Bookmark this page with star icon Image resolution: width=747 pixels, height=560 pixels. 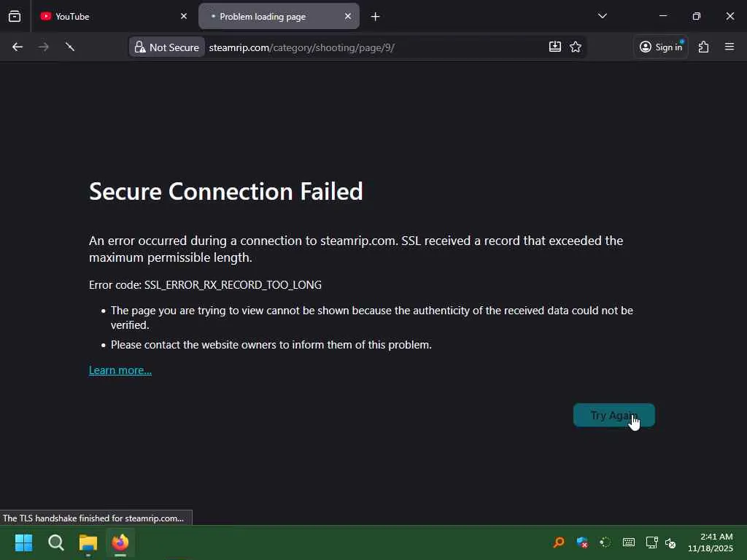coord(576,47)
